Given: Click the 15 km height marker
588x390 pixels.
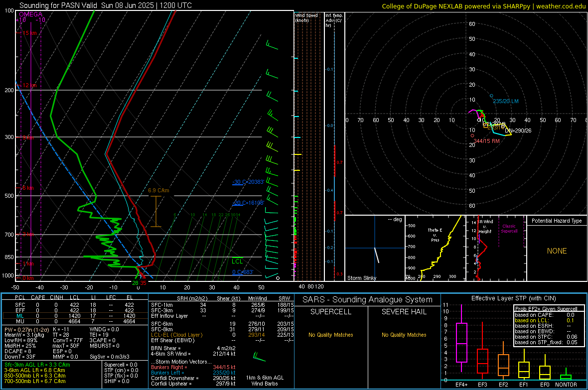Looking at the screenshot, I should [29, 33].
